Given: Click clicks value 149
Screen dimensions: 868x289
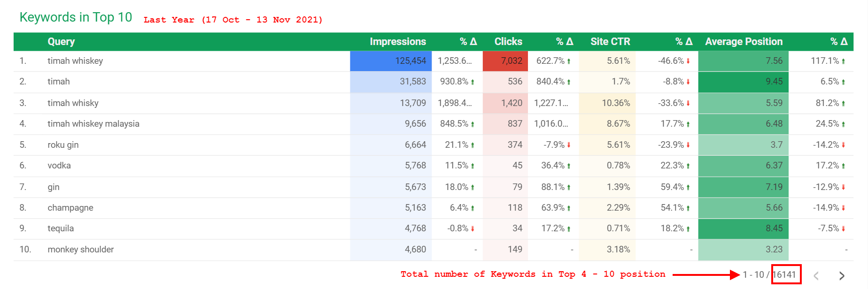Looking at the screenshot, I should click(x=515, y=250).
